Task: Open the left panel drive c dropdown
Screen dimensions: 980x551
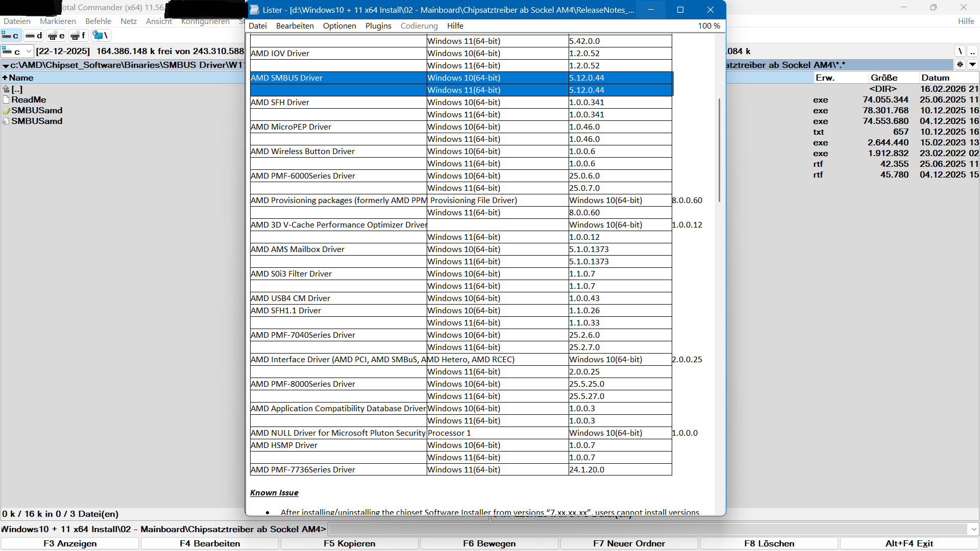Action: coord(17,51)
